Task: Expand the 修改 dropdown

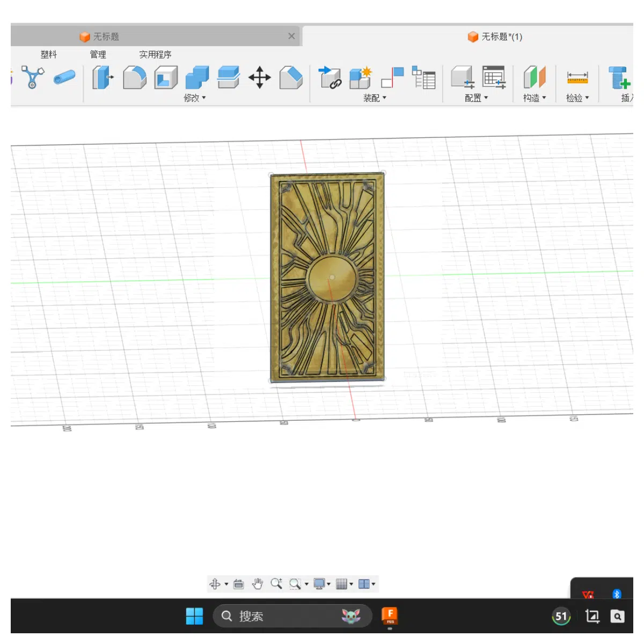Action: [x=195, y=98]
